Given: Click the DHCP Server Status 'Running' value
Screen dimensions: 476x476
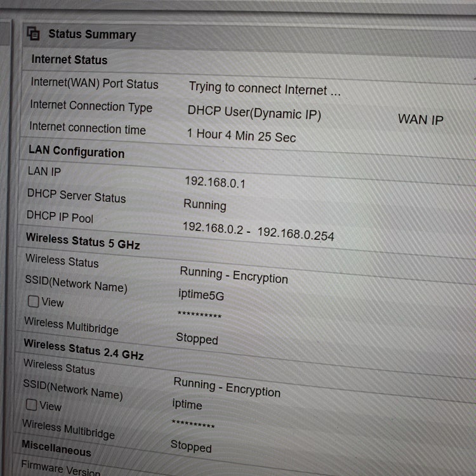Looking at the screenshot, I should [204, 205].
